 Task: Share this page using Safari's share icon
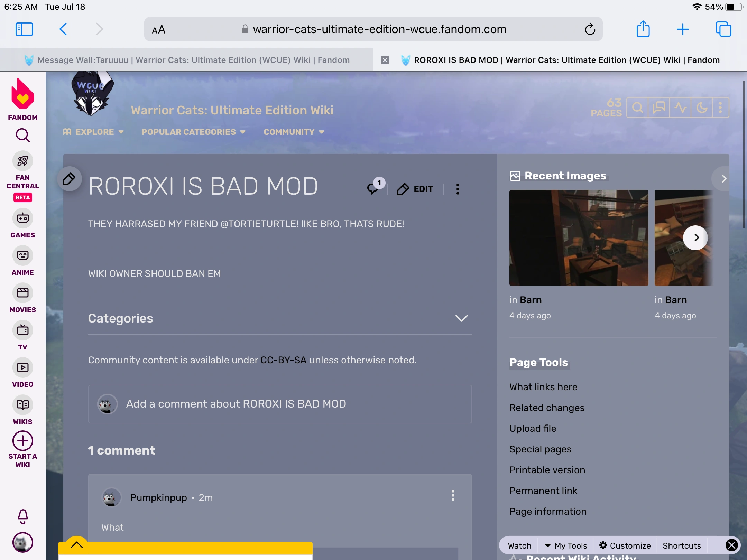pyautogui.click(x=643, y=29)
